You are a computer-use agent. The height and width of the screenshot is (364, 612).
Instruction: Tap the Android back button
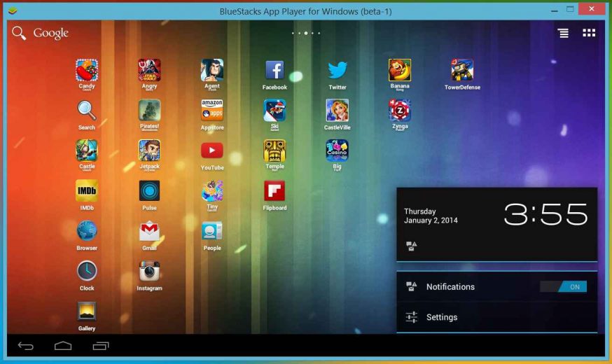pos(26,346)
